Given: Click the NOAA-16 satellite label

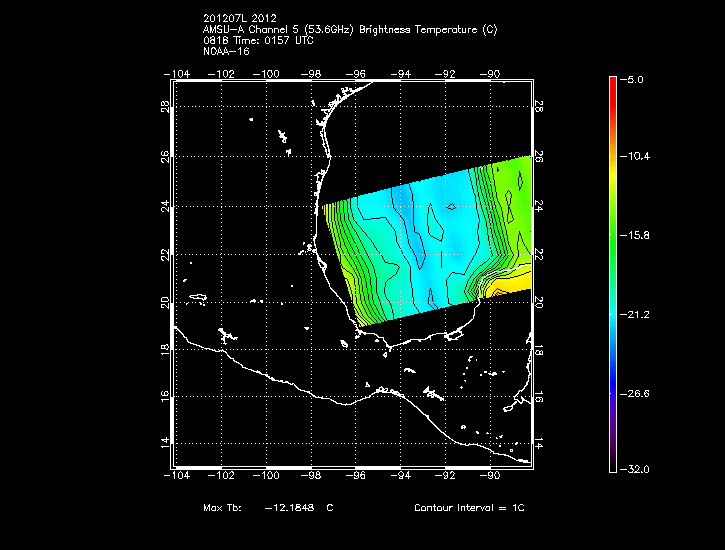Looking at the screenshot, I should [225, 50].
